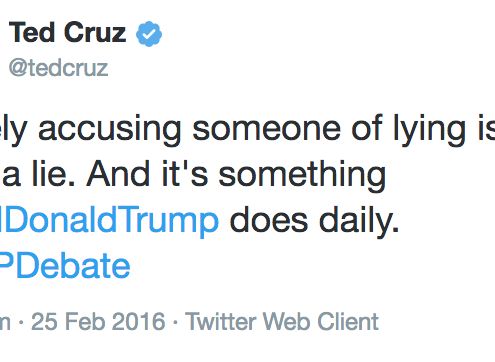Click the blue verified badge icon

pos(149,34)
